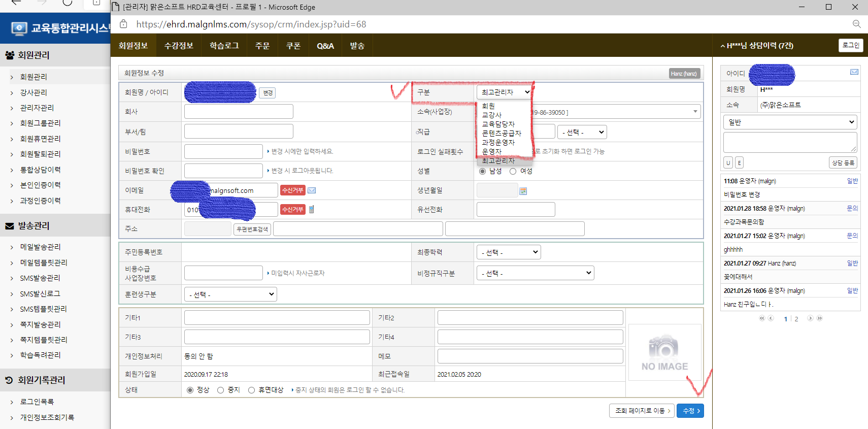The height and width of the screenshot is (429, 868).
Task: Click the 로그인 button in the top right
Action: [x=851, y=45]
